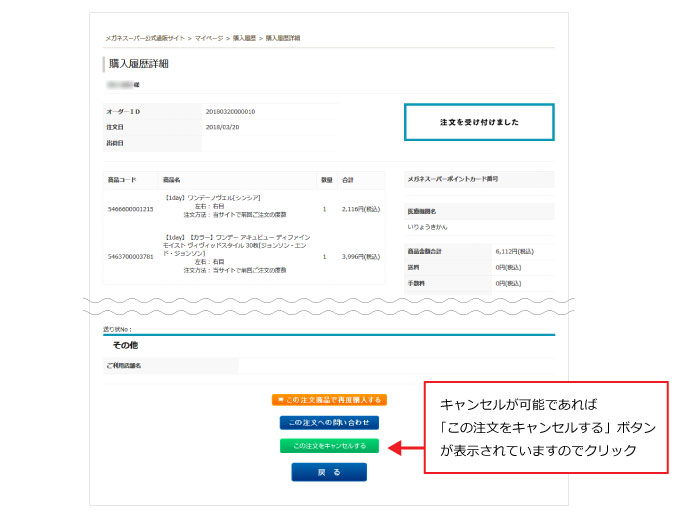Click total amount 6,112円(税込)
Image resolution: width=686 pixels, height=515 pixels.
click(514, 252)
